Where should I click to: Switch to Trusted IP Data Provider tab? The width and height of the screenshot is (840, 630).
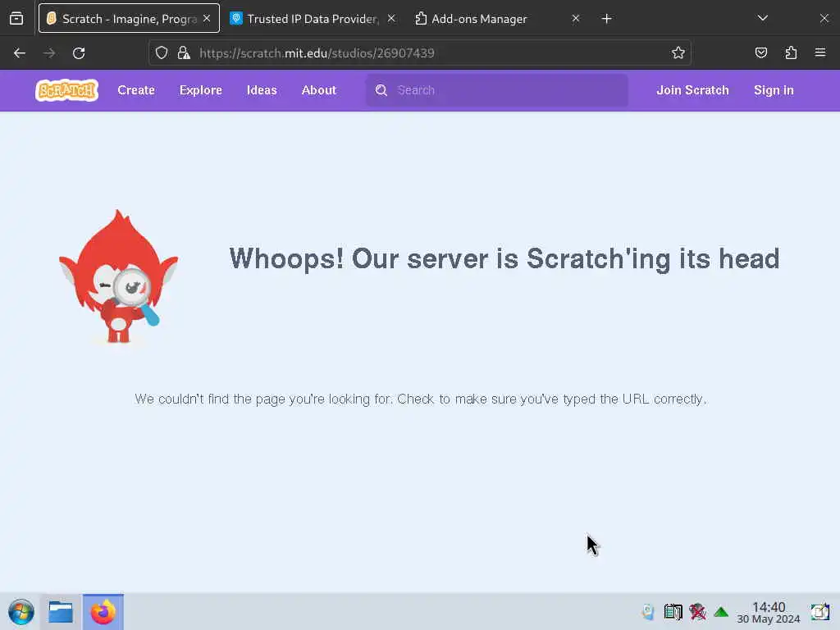(313, 19)
